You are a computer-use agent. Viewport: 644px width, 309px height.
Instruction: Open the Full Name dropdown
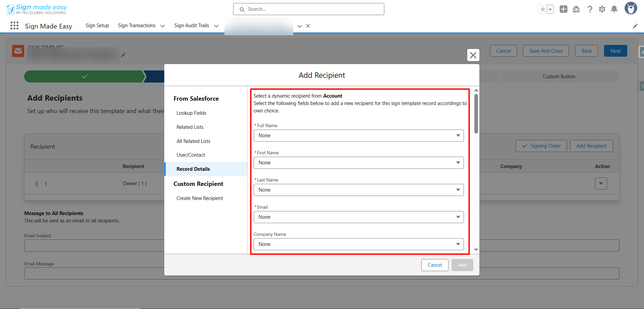(x=358, y=136)
